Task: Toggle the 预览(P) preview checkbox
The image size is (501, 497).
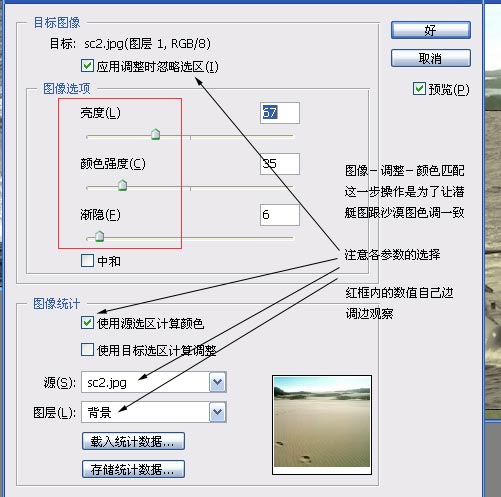Action: click(419, 89)
